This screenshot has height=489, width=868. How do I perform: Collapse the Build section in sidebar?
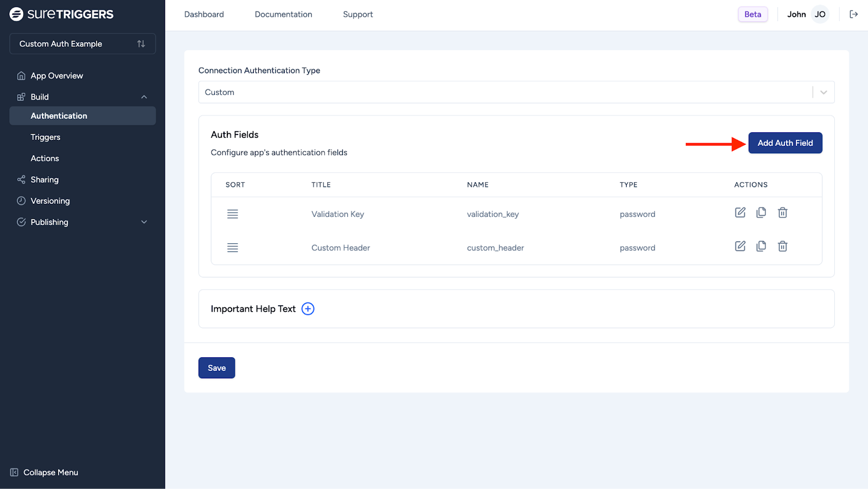pyautogui.click(x=144, y=97)
